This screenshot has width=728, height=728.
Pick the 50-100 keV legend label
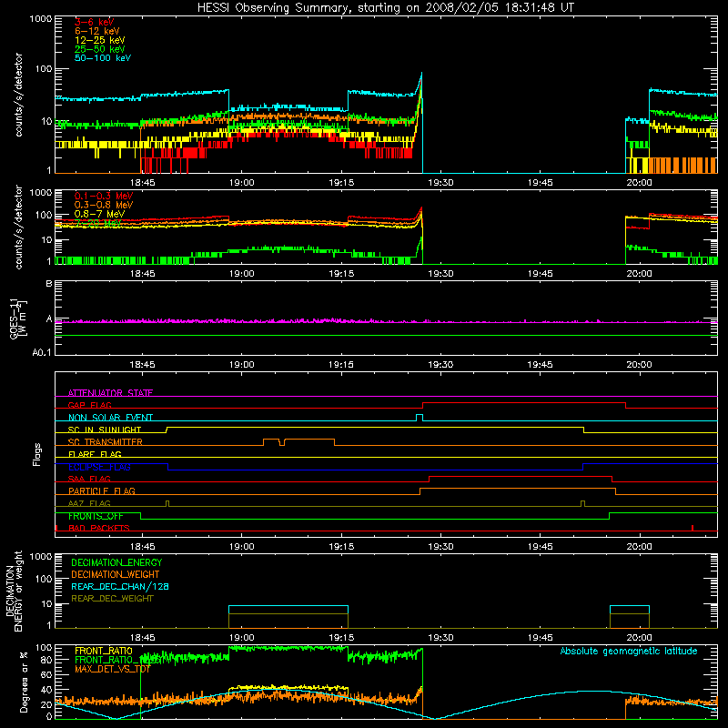[103, 58]
